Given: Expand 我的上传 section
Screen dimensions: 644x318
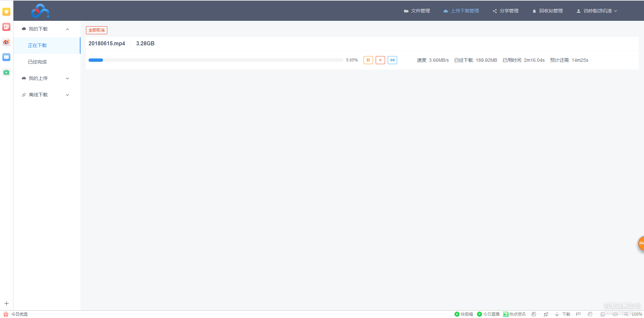Looking at the screenshot, I should click(47, 78).
